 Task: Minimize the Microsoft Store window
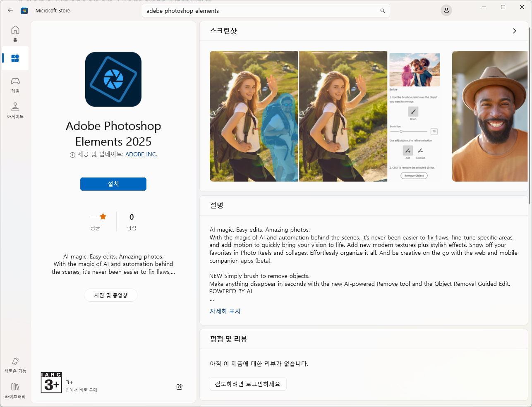click(484, 7)
